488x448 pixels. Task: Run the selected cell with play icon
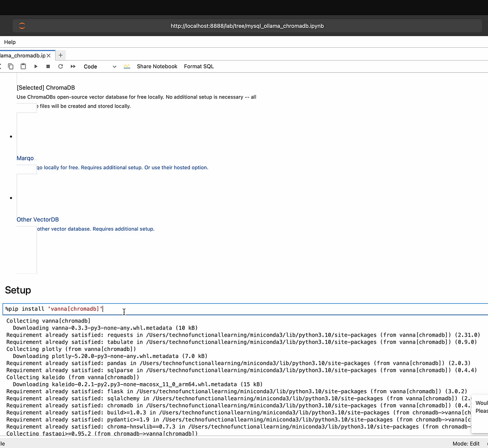36,66
